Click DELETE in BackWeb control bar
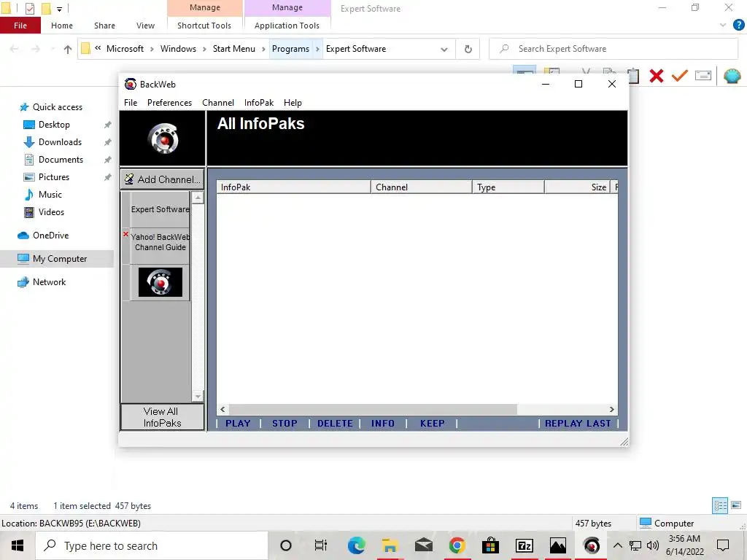This screenshot has width=747, height=560. tap(335, 424)
